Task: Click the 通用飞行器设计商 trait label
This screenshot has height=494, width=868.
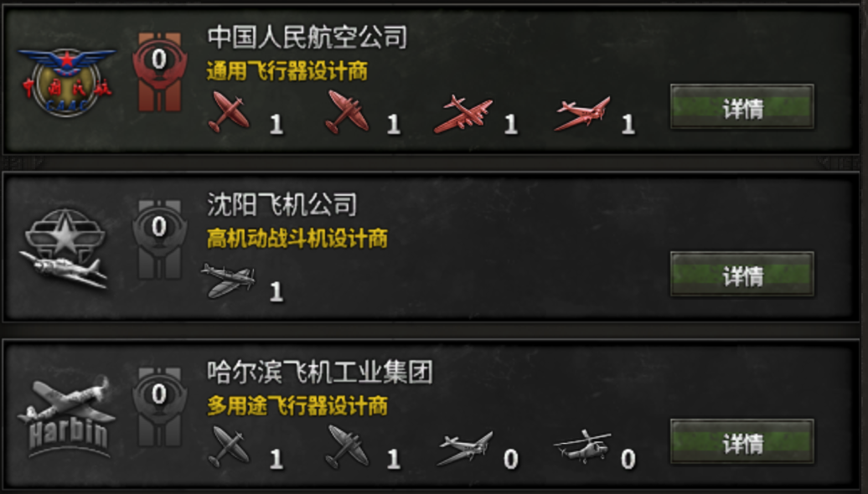Action: (287, 71)
